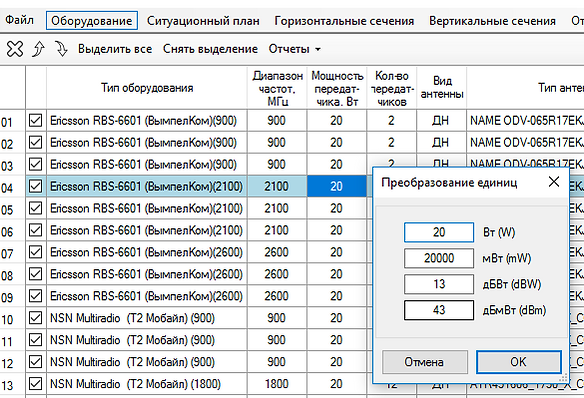The width and height of the screenshot is (584, 398).
Task: Confirm unit conversion with OK
Action: tap(518, 362)
